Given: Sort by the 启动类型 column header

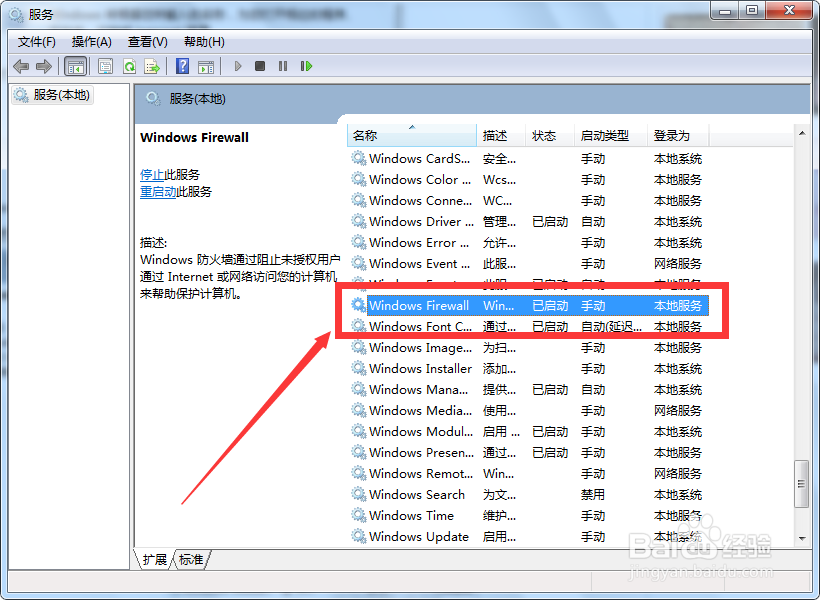Looking at the screenshot, I should (x=611, y=135).
